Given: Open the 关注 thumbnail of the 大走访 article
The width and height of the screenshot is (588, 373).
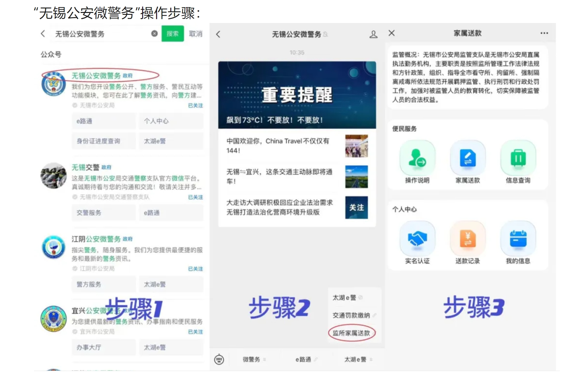Looking at the screenshot, I should pos(356,208).
